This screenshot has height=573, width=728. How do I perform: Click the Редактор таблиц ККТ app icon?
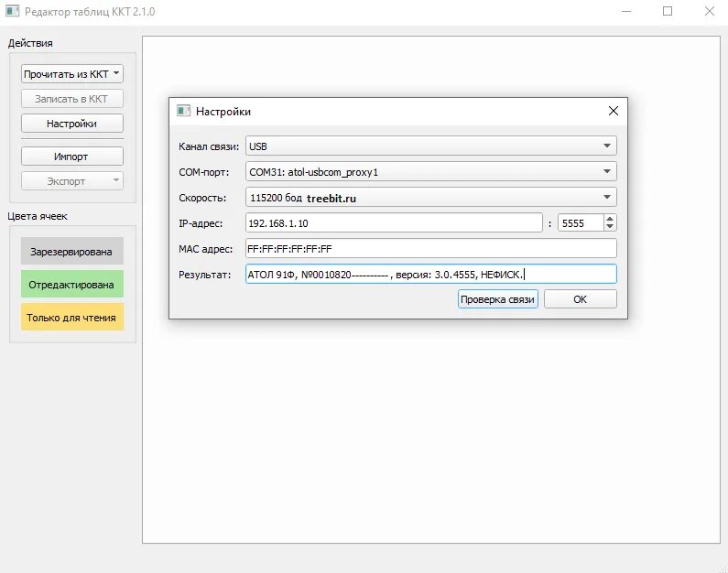pyautogui.click(x=13, y=11)
